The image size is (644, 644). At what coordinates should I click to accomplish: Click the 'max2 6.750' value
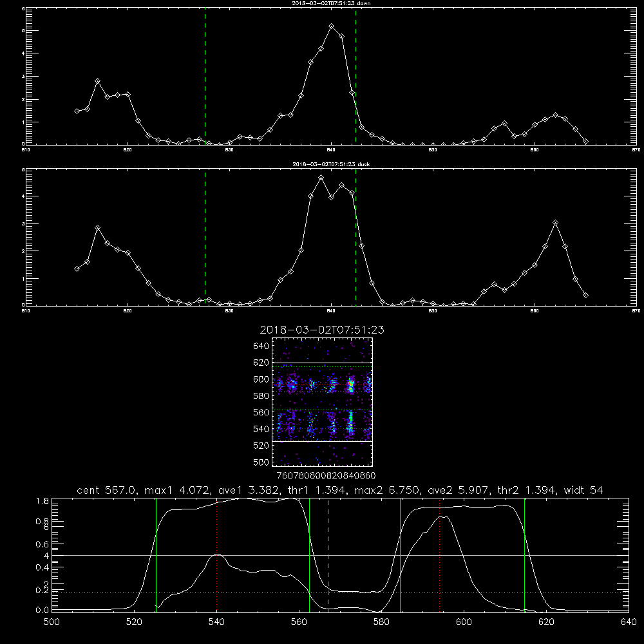click(386, 490)
